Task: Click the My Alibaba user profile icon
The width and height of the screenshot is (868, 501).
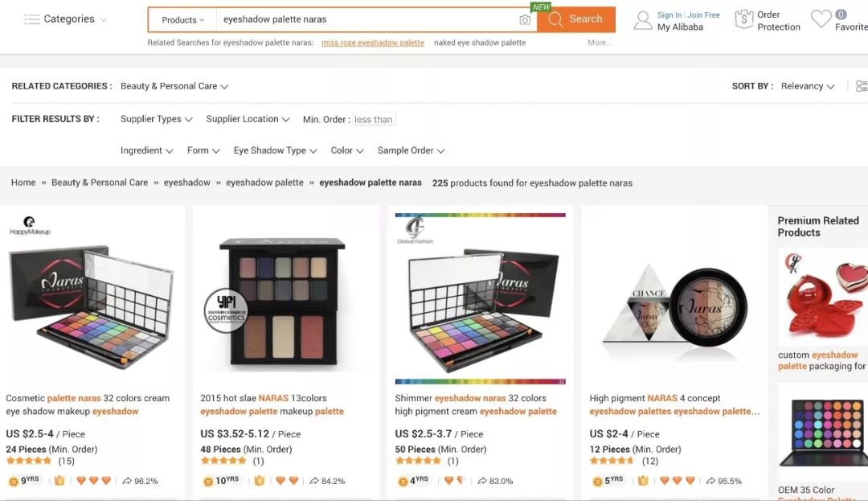Action: pyautogui.click(x=643, y=20)
